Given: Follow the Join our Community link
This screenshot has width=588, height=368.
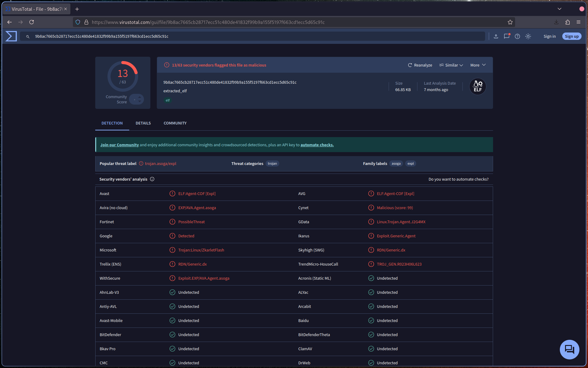Looking at the screenshot, I should tap(119, 145).
